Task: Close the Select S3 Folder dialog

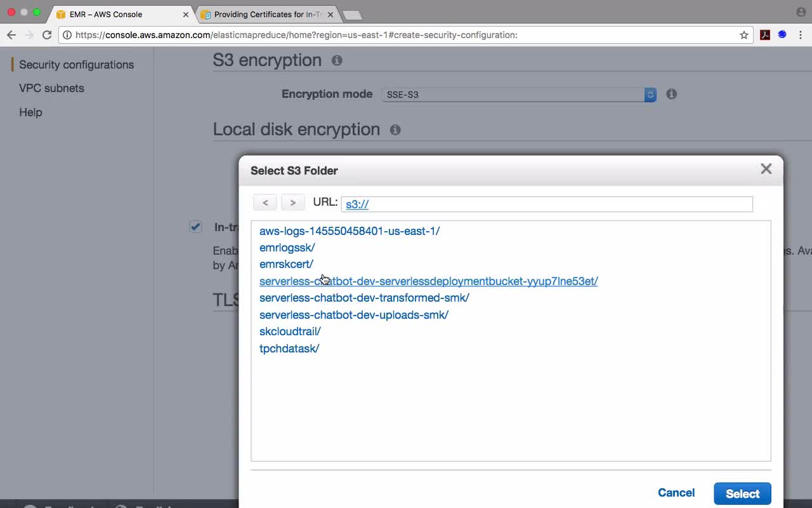Action: click(x=766, y=169)
